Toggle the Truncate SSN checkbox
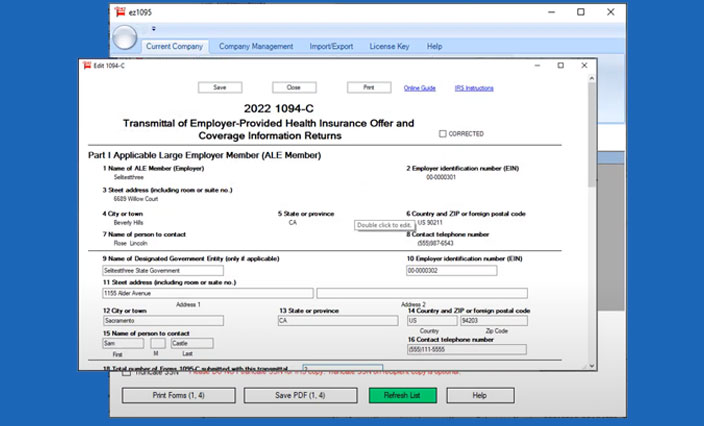The image size is (704, 426). click(127, 372)
